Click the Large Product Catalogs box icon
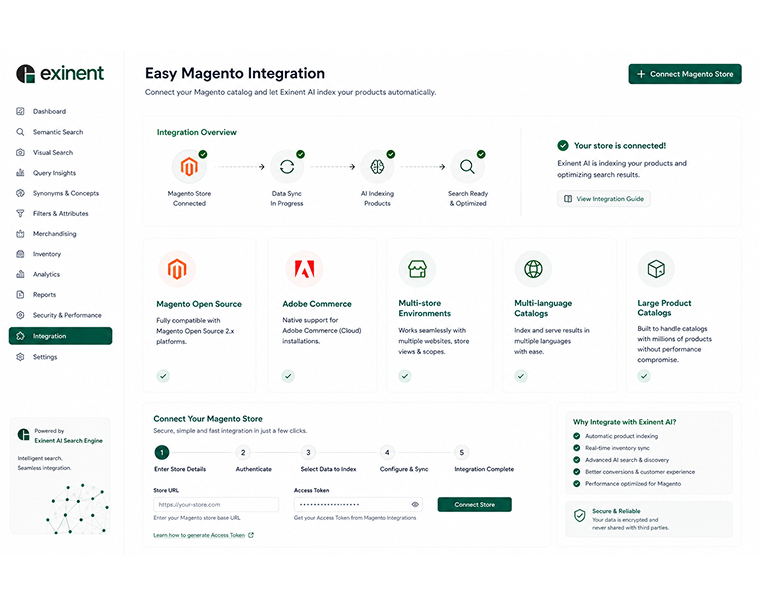Screen dimensions: 759x606 656,269
